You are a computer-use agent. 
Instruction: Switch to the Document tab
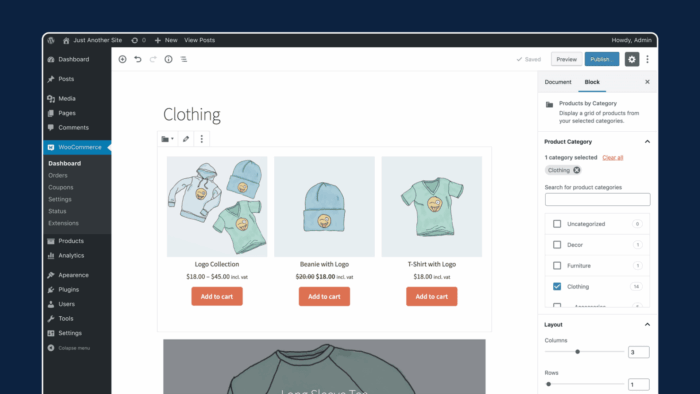(x=558, y=82)
